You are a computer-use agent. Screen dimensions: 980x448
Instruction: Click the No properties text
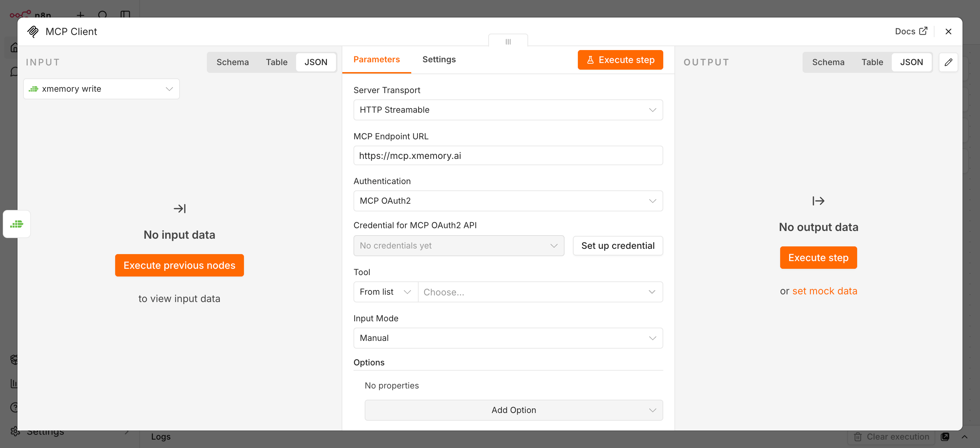(391, 385)
